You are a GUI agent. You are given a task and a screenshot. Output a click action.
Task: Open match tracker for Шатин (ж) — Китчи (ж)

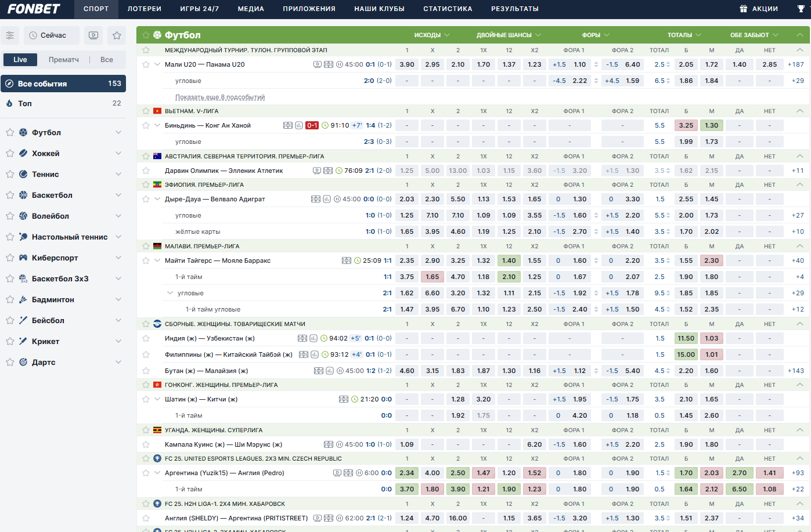pos(344,399)
